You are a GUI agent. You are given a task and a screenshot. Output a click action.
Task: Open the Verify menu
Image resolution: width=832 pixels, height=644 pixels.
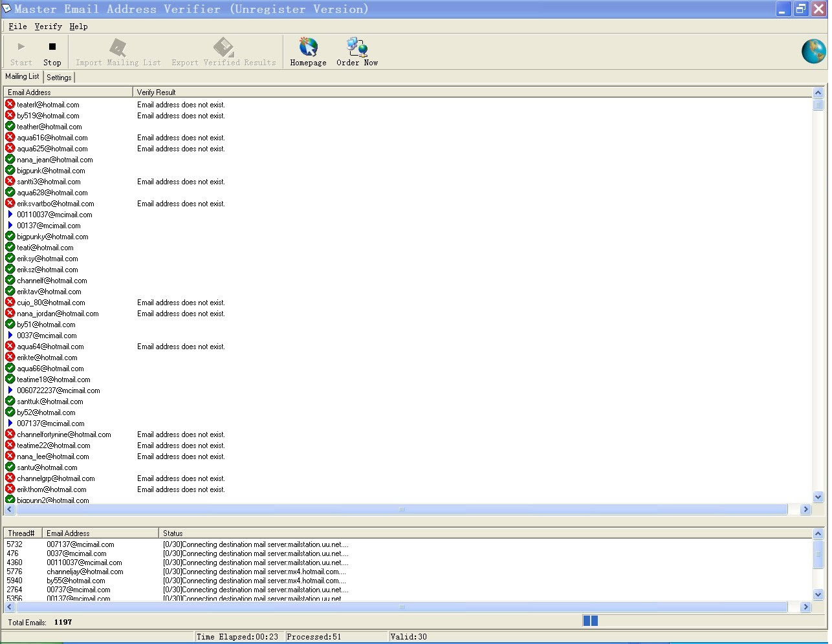click(x=48, y=27)
